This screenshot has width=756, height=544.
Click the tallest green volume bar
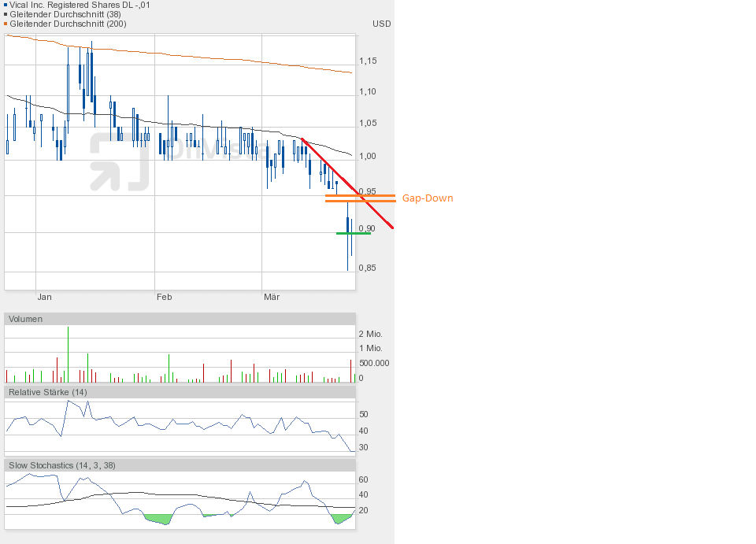tap(69, 354)
